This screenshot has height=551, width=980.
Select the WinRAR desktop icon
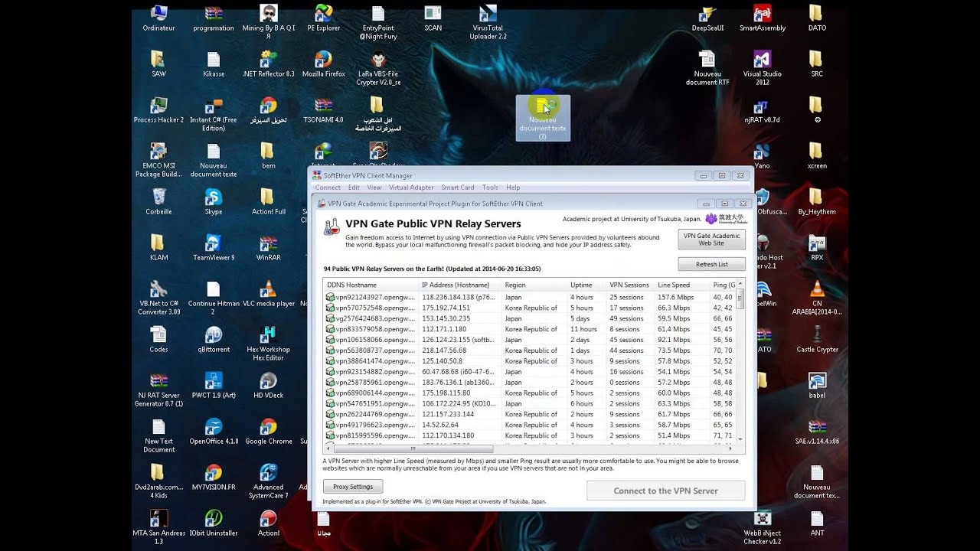[x=268, y=248]
